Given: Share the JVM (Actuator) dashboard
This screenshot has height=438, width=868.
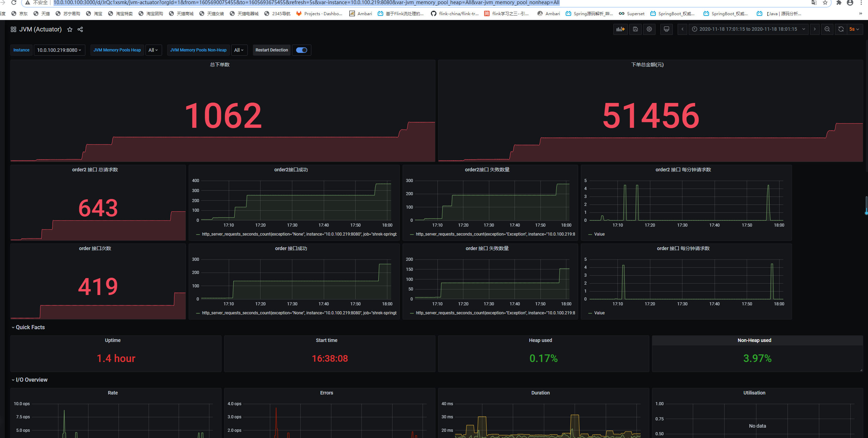Looking at the screenshot, I should click(80, 29).
